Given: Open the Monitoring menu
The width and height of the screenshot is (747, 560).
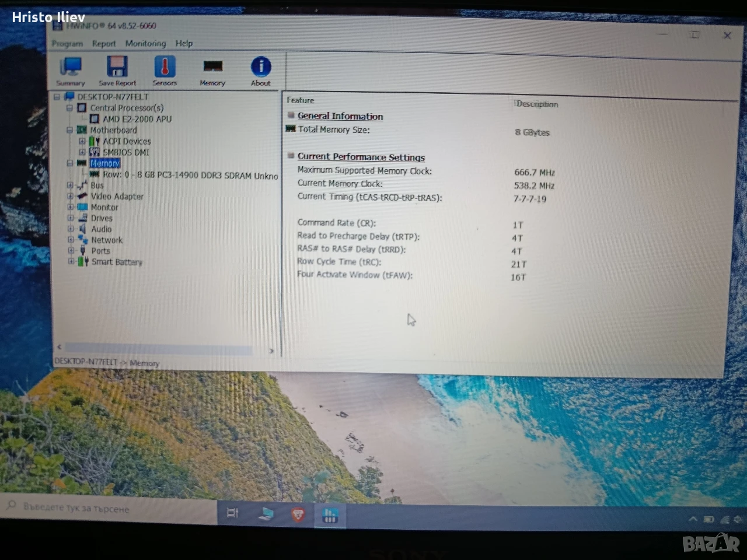Looking at the screenshot, I should [145, 44].
